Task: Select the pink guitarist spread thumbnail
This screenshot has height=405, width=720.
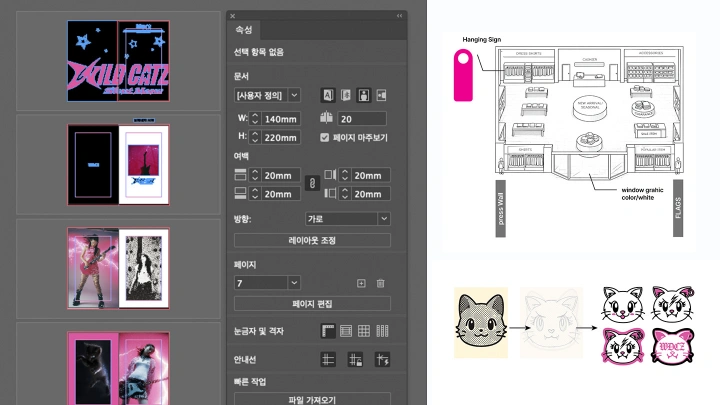Action: [x=118, y=268]
